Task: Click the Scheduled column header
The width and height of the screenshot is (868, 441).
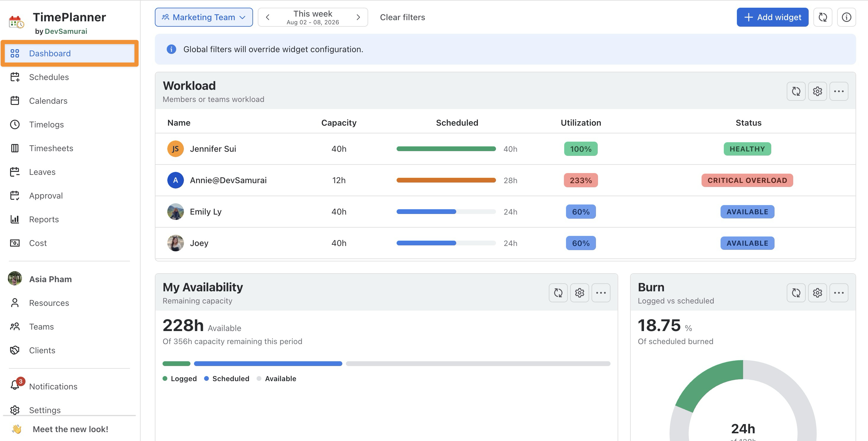Action: (457, 123)
